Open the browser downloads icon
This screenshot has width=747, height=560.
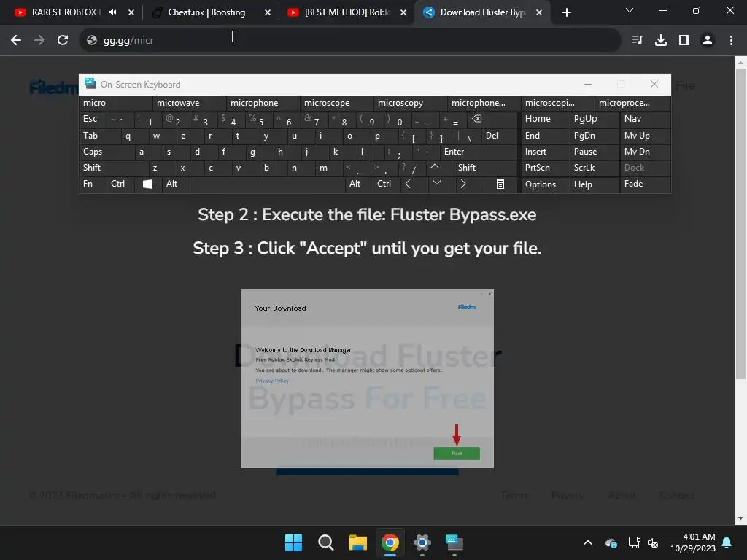[661, 41]
